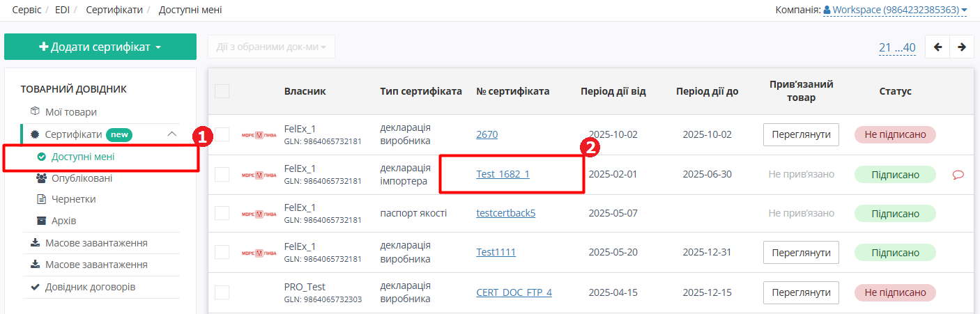Click checkmark icon beside Довідник договорів
980x314 pixels.
(35, 287)
